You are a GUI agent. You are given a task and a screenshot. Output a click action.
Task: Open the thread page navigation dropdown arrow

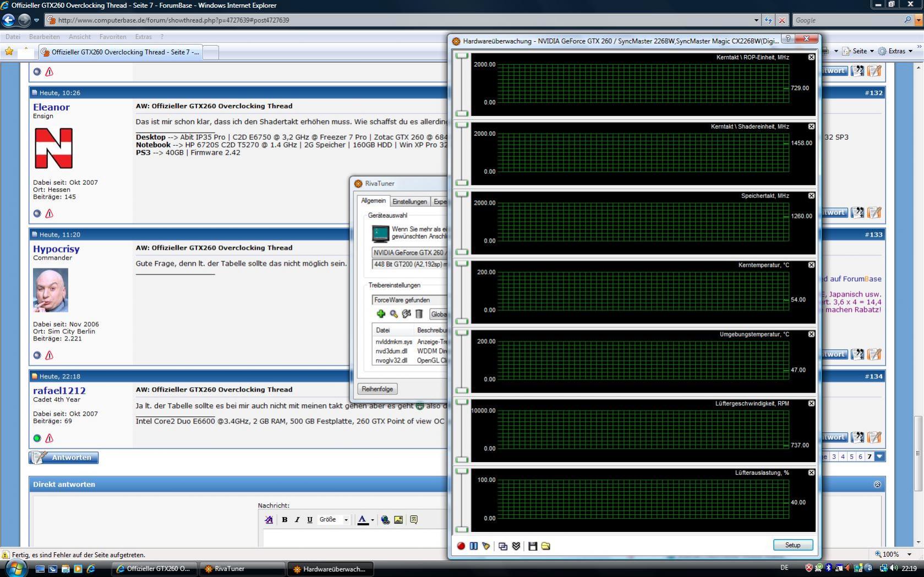(x=880, y=457)
